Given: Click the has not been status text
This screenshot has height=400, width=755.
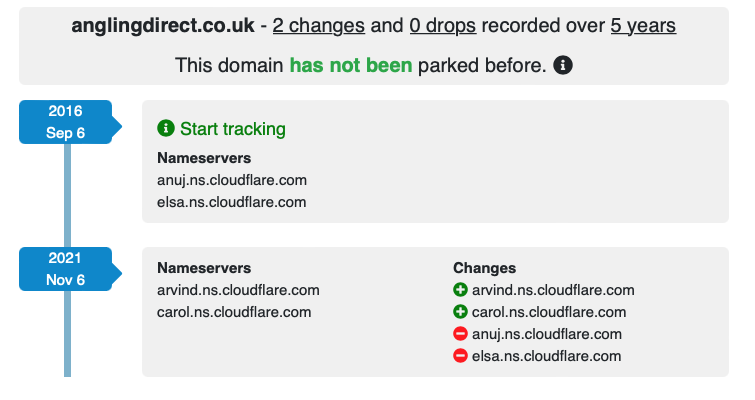Looking at the screenshot, I should point(351,65).
